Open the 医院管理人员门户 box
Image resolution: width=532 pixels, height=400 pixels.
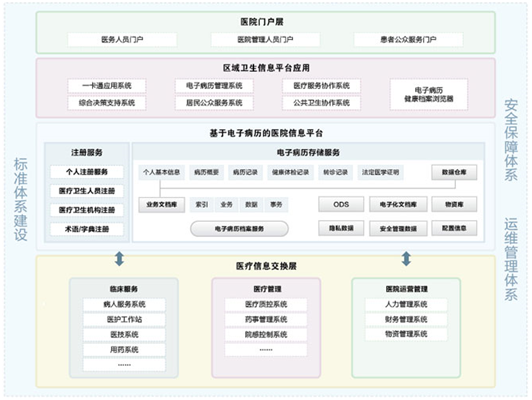pos(265,40)
